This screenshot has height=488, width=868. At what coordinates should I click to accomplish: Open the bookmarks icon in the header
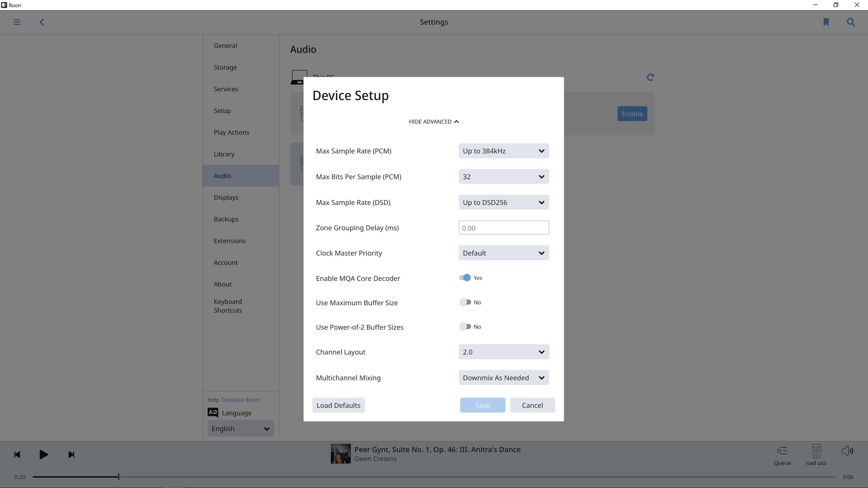pos(826,22)
